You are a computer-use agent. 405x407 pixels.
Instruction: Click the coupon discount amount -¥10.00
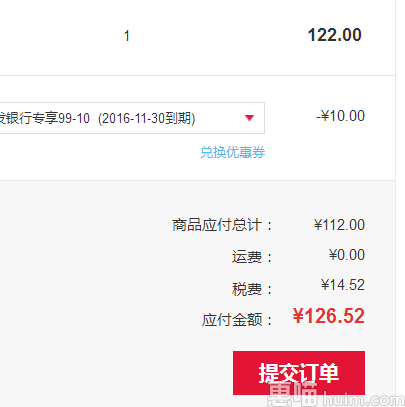[340, 116]
